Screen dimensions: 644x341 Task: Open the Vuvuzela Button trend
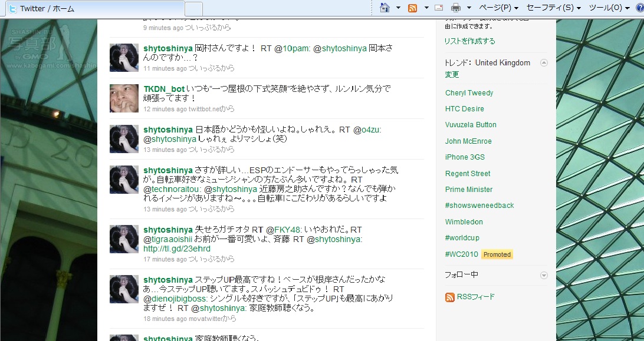tap(471, 125)
